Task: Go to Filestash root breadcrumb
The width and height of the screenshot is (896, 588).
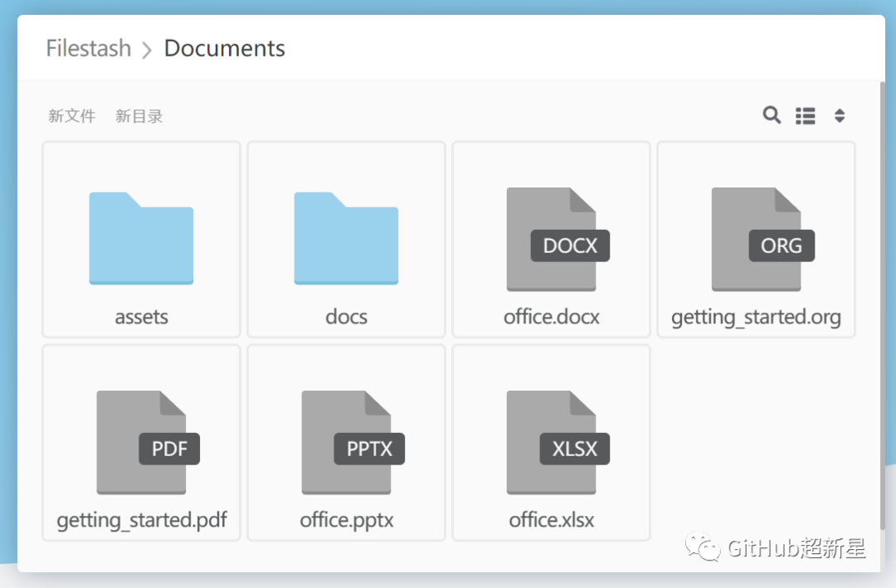Action: click(89, 48)
